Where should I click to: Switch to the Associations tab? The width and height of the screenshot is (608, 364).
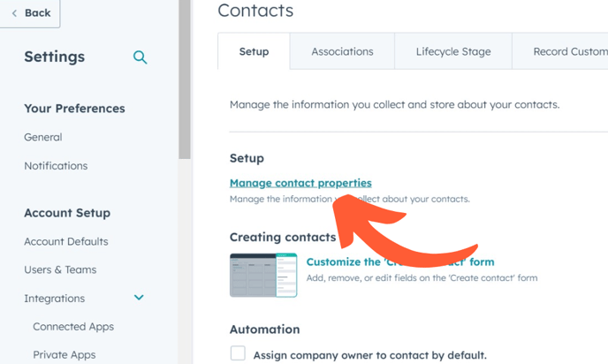click(342, 51)
